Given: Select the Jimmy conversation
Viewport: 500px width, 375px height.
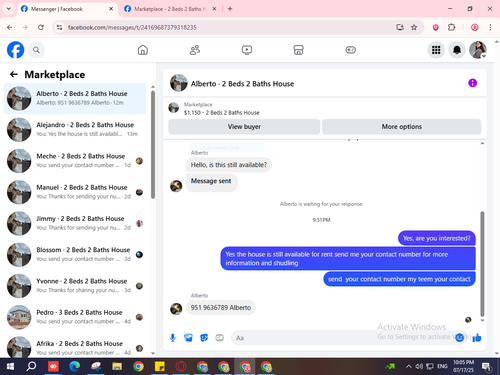Looking at the screenshot, I should 75,223.
